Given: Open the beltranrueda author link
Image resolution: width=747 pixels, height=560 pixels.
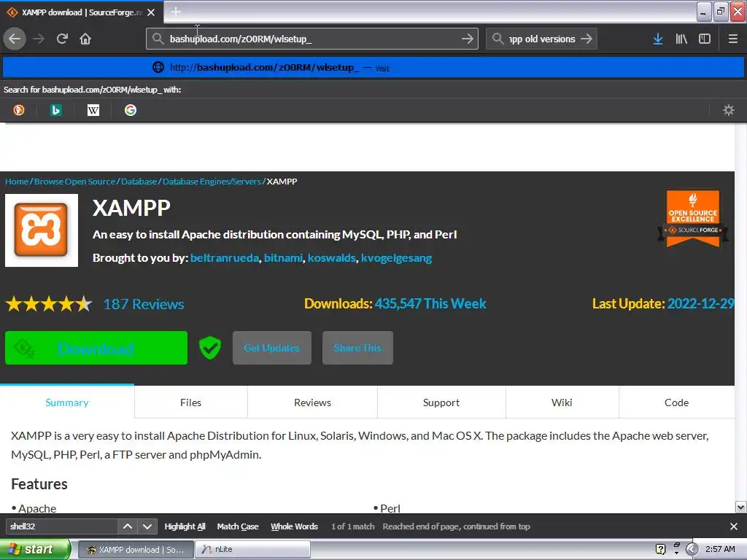Looking at the screenshot, I should [x=225, y=257].
